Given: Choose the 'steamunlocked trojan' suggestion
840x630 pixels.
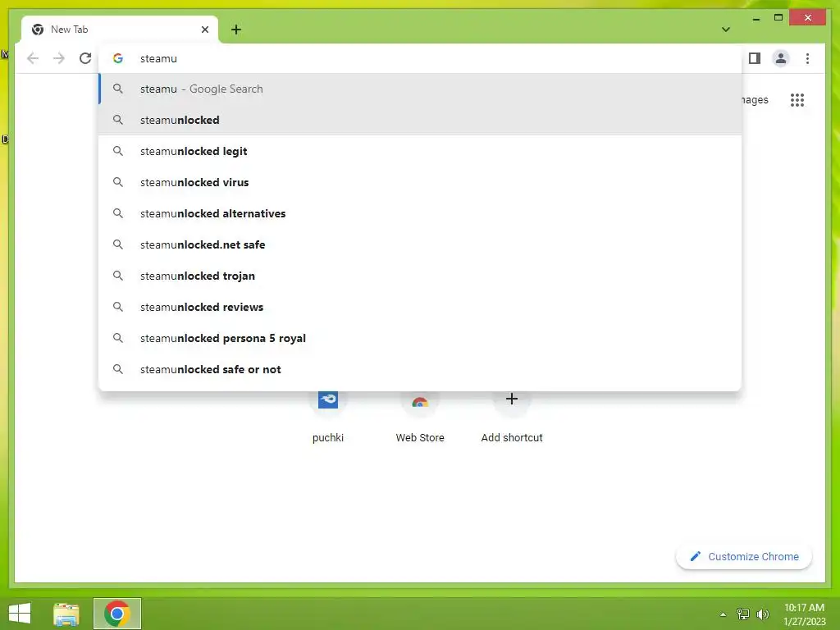Looking at the screenshot, I should click(420, 276).
